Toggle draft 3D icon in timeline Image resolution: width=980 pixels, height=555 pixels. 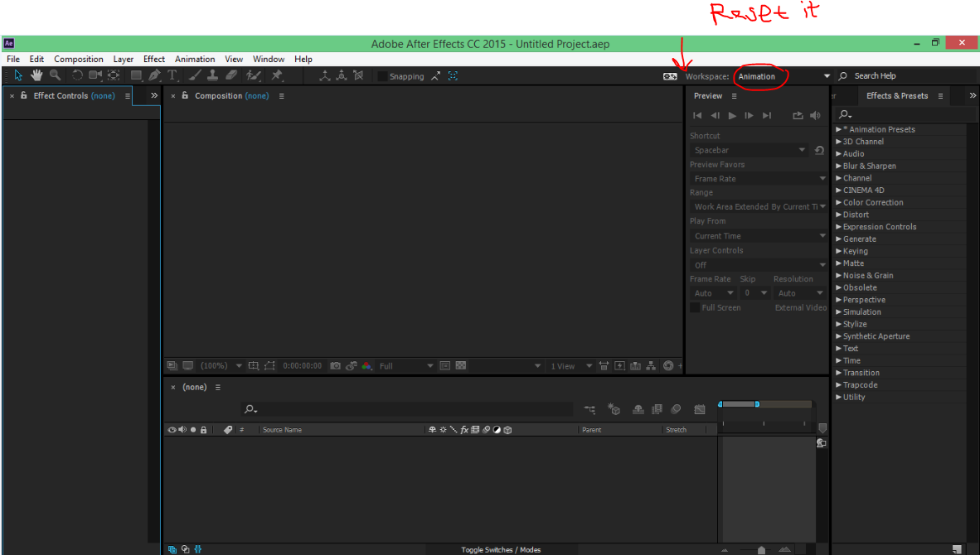pyautogui.click(x=614, y=409)
